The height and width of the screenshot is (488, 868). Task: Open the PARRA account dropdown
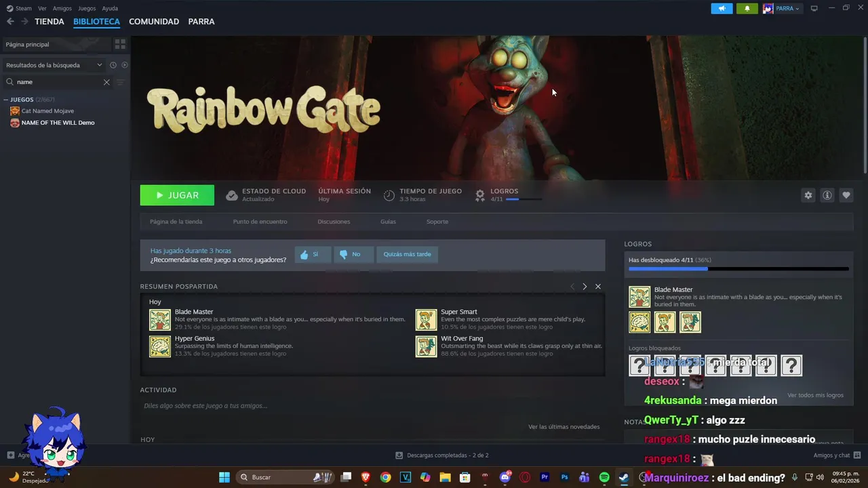[781, 8]
